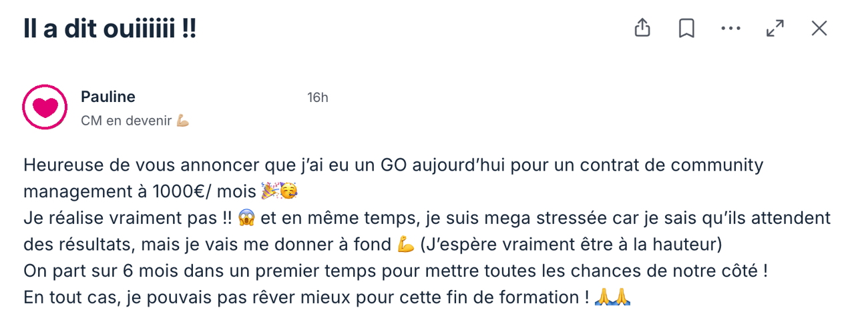Click the party popper emoji

[269, 191]
